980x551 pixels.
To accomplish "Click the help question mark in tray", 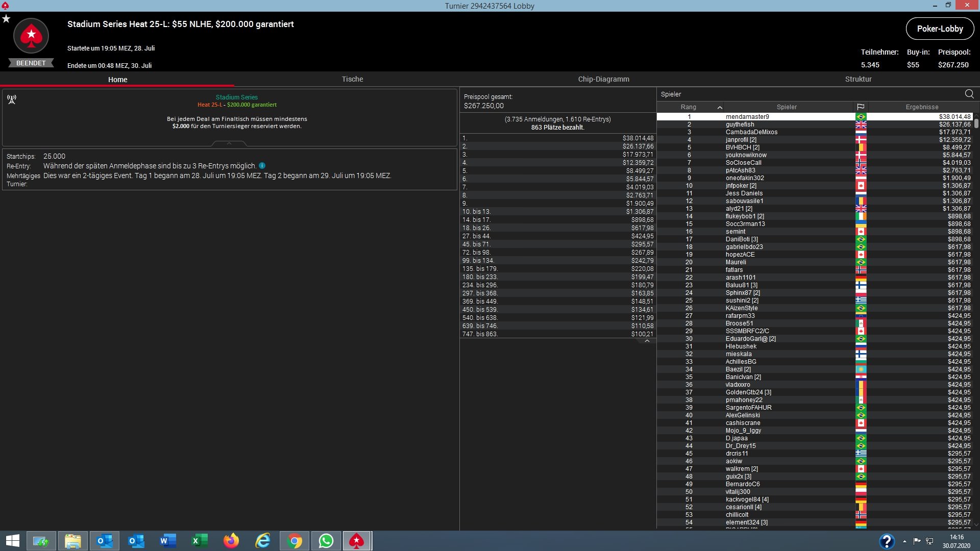I will [x=887, y=541].
